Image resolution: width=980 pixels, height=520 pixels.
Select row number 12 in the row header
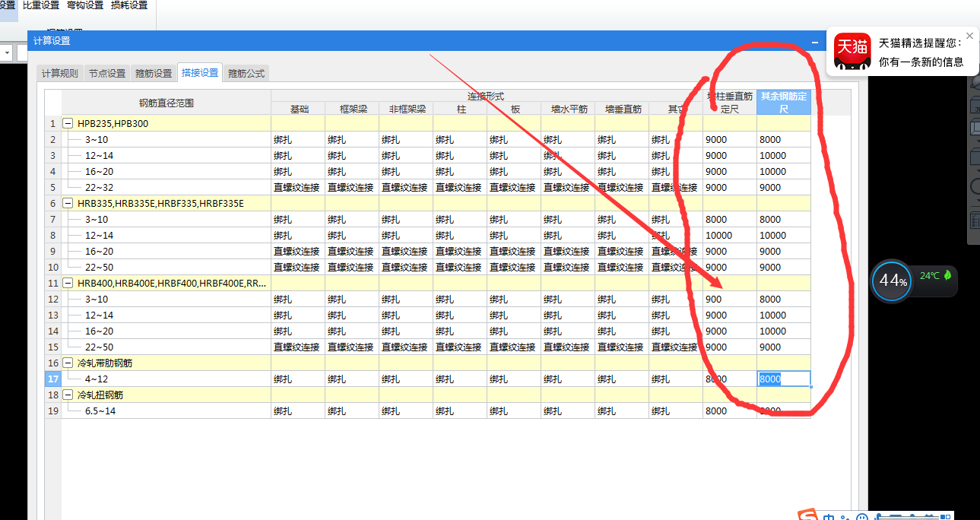point(53,300)
